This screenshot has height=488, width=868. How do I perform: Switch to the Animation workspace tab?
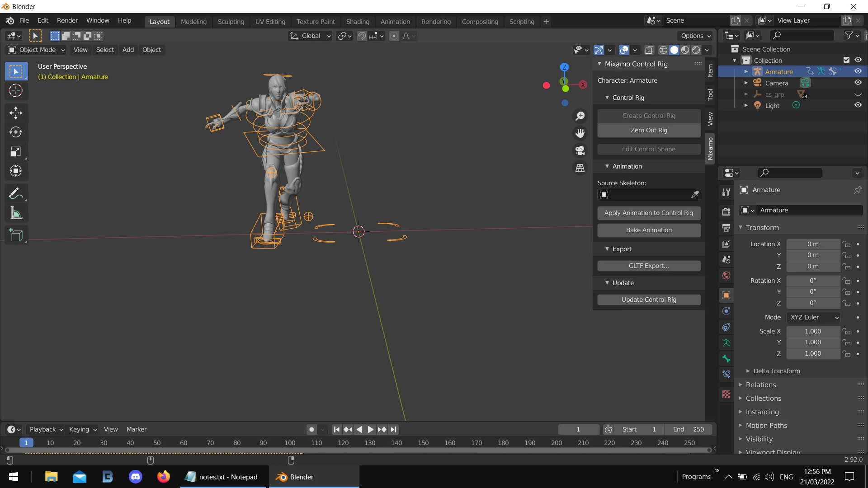click(395, 21)
